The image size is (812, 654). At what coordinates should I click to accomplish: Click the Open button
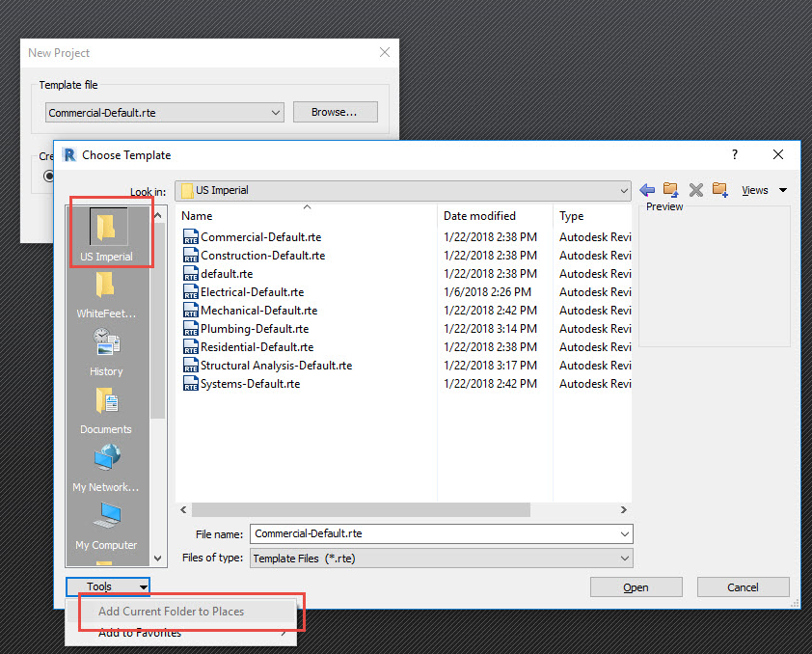pyautogui.click(x=636, y=586)
